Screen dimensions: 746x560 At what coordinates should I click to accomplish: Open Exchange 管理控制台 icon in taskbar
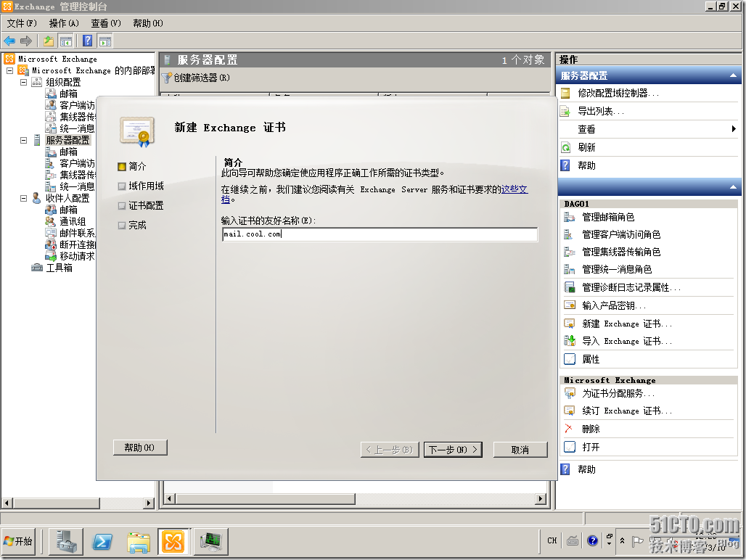173,540
